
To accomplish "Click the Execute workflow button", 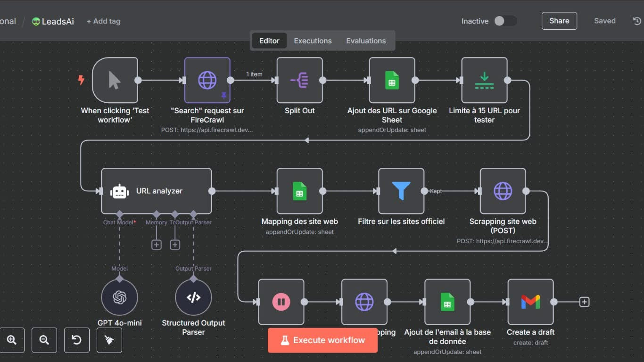I will point(322,340).
